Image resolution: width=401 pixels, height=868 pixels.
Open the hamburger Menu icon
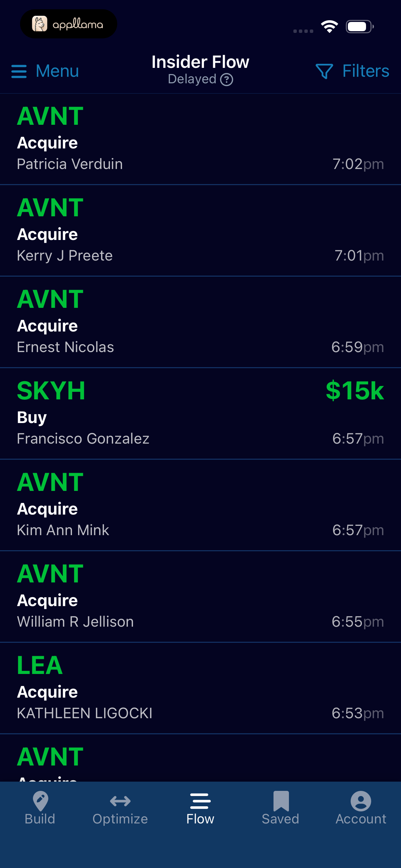click(x=19, y=71)
